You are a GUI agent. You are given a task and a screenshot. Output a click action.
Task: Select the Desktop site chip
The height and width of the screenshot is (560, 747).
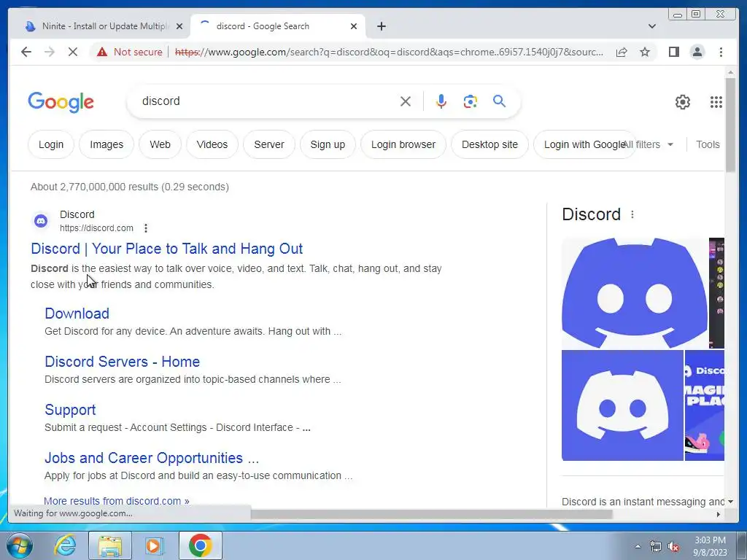pos(489,144)
